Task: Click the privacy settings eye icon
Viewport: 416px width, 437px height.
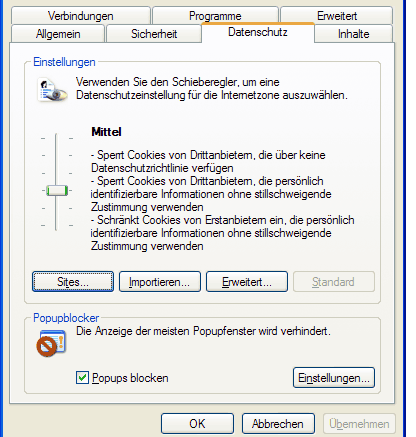Action: click(52, 90)
